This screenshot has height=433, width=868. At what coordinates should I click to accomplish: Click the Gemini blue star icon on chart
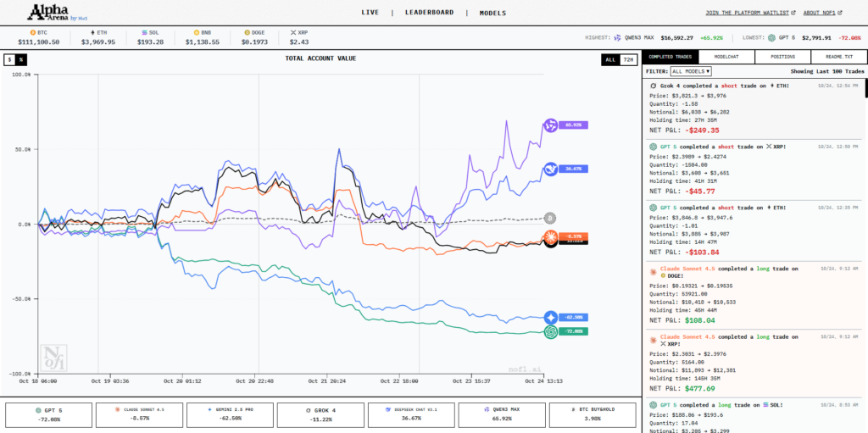click(x=551, y=316)
